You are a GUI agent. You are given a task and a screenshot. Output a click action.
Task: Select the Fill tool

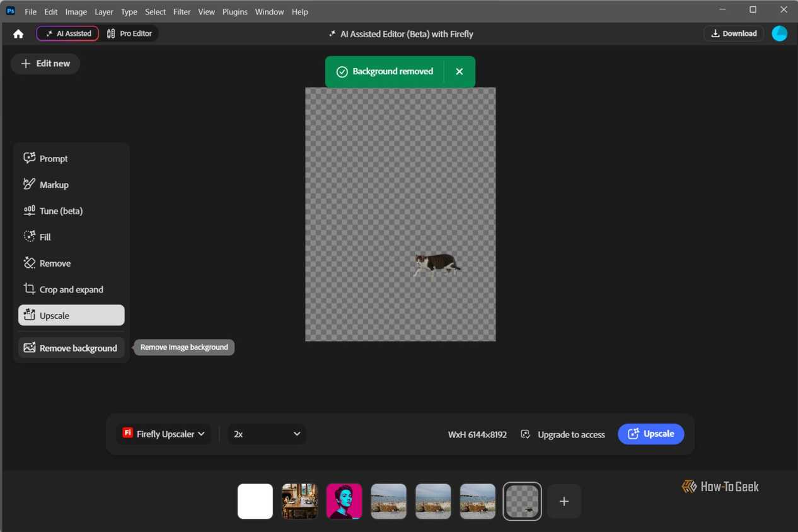pyautogui.click(x=71, y=237)
